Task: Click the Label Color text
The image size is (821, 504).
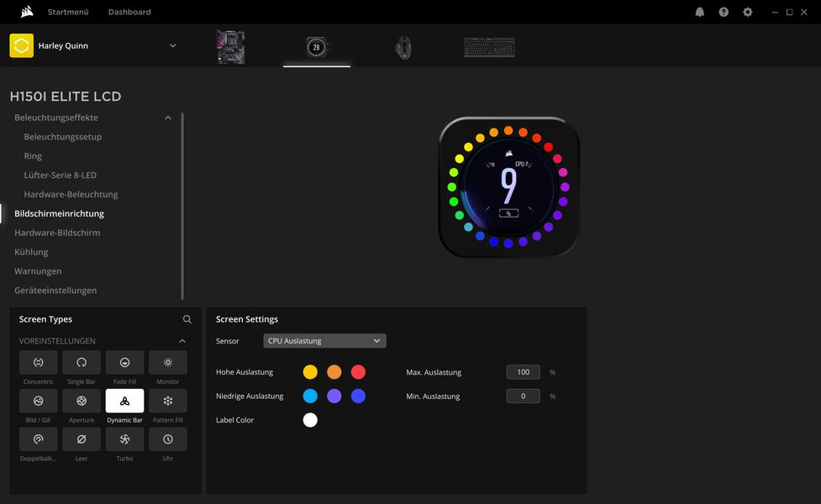Action: coord(234,420)
